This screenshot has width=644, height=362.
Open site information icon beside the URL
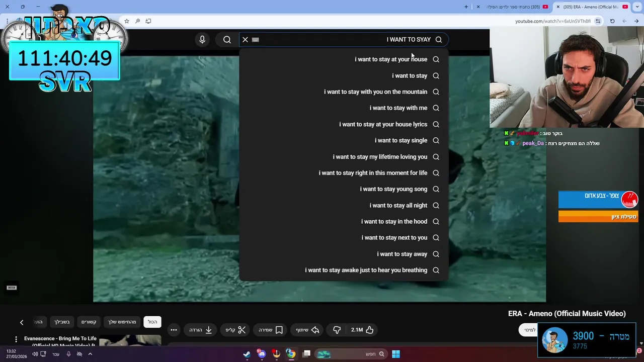coord(598,21)
